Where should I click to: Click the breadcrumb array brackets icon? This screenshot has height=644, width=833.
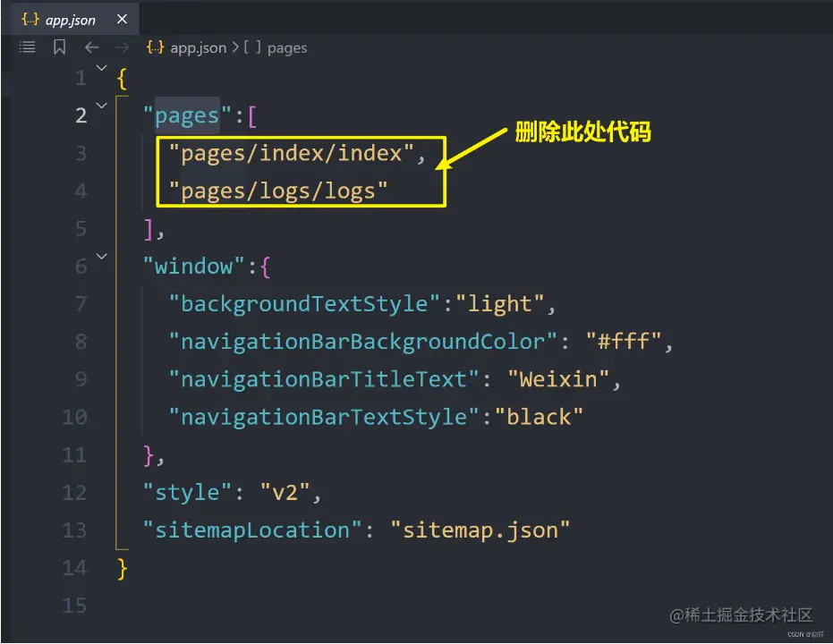click(252, 47)
